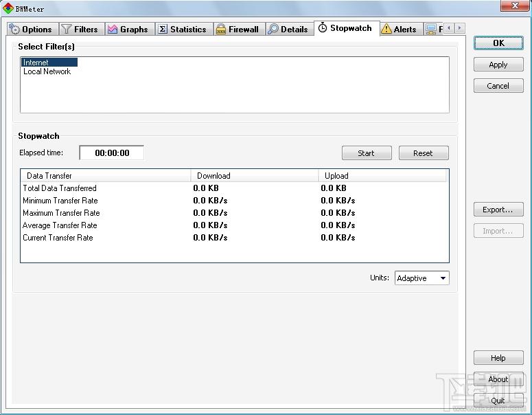Click the Details magnifier icon
The width and height of the screenshot is (532, 415).
point(273,30)
